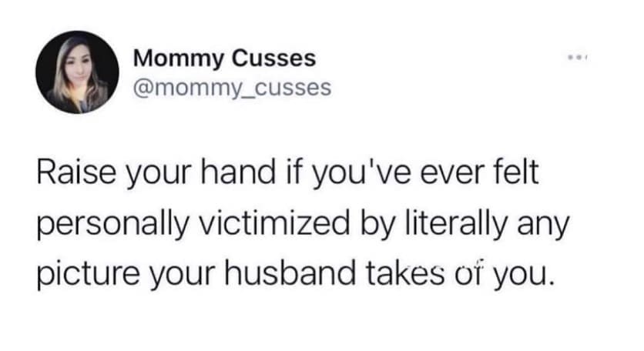Click the word 'Raise' at the tweet start
Viewport: 644px width, 351px height.
[76, 173]
